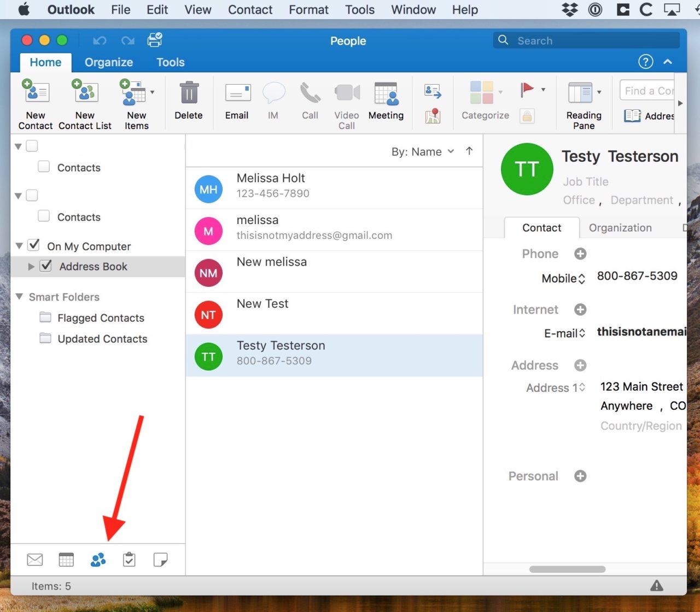Open the Email compose icon in the ribbon

(237, 101)
